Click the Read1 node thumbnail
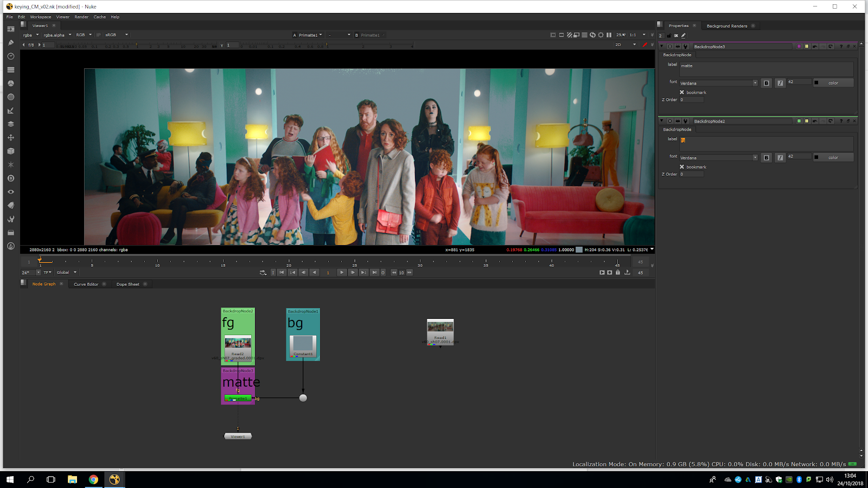 (x=440, y=327)
